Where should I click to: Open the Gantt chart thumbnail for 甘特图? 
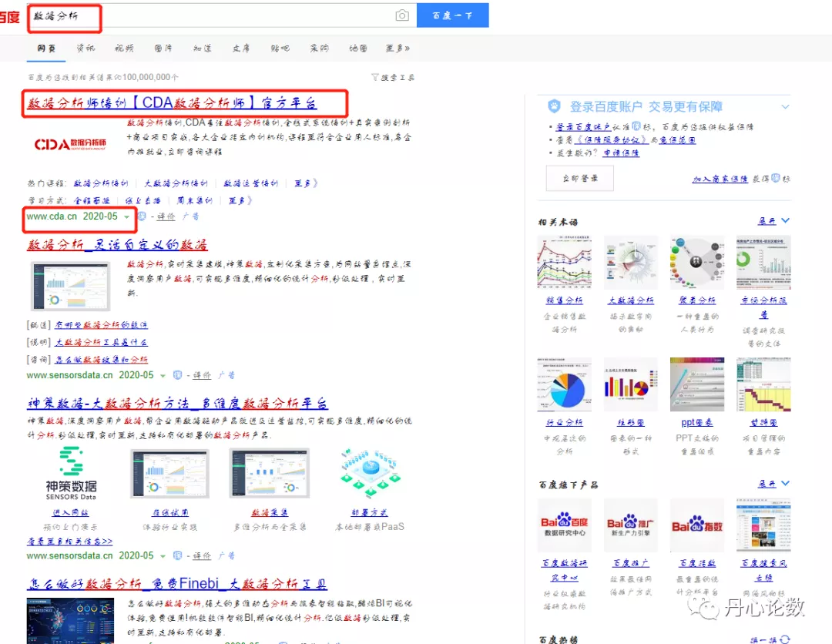(763, 384)
